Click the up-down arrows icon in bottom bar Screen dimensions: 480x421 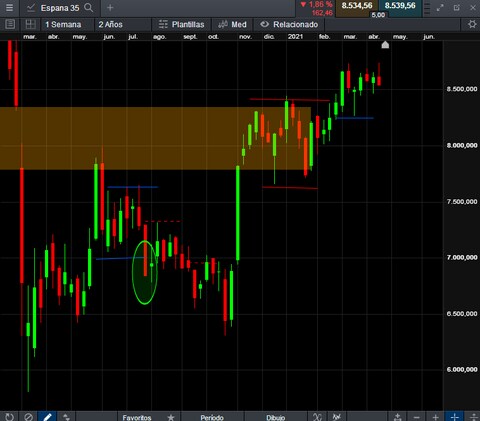66,417
